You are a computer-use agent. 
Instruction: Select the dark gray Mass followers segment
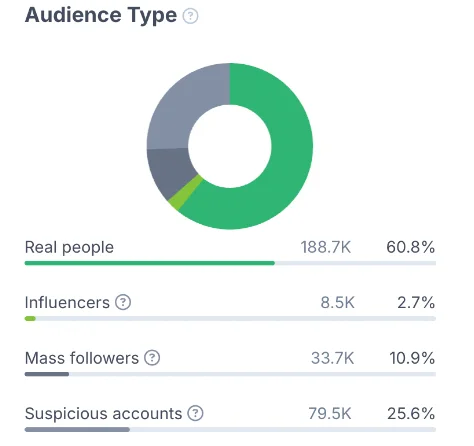point(170,170)
